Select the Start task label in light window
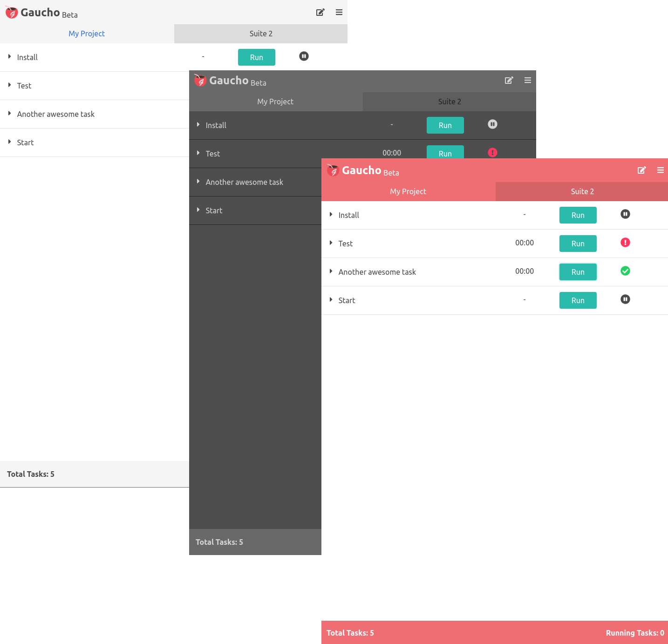Viewport: 668px width, 644px height. click(x=26, y=142)
